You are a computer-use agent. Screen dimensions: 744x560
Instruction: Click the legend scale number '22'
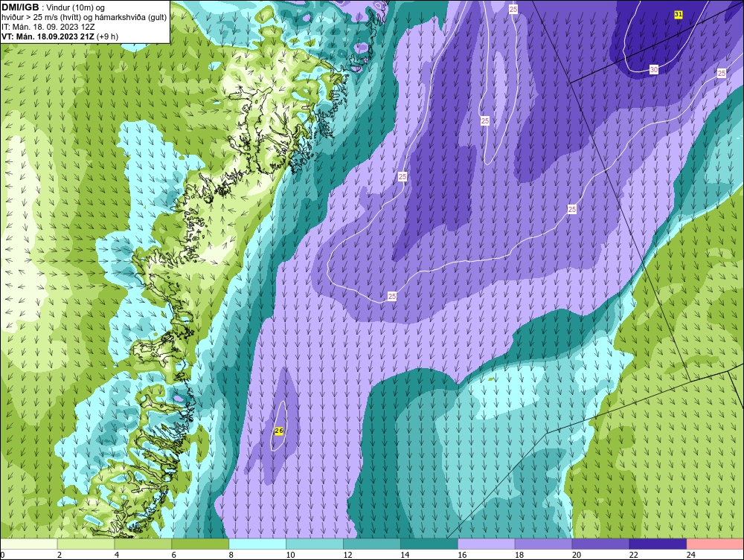pos(634,555)
